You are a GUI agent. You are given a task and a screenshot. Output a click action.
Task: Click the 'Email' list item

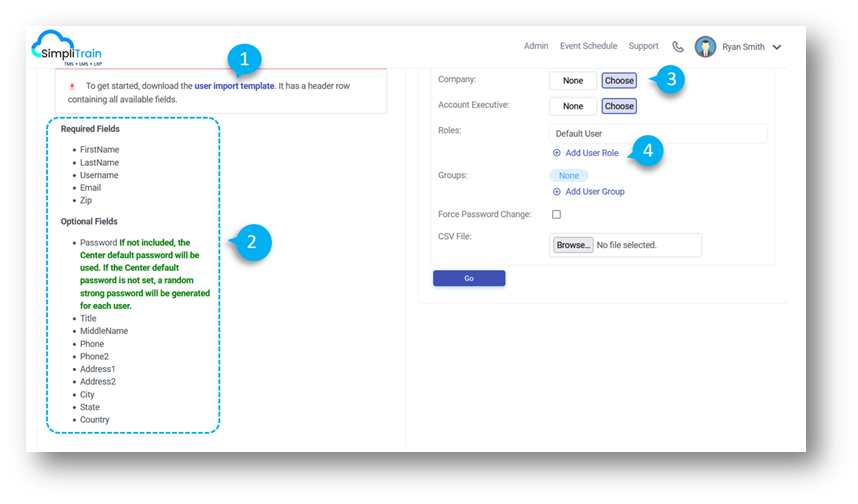[90, 188]
